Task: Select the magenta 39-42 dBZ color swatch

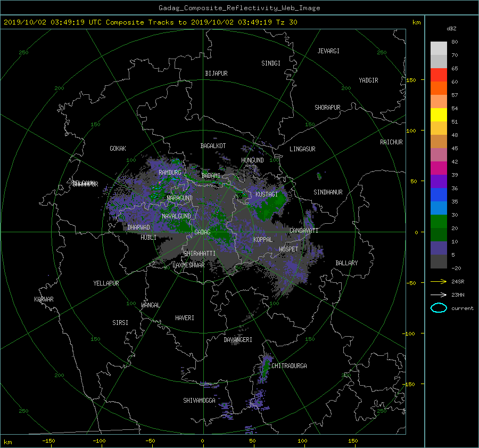Action: pos(439,168)
